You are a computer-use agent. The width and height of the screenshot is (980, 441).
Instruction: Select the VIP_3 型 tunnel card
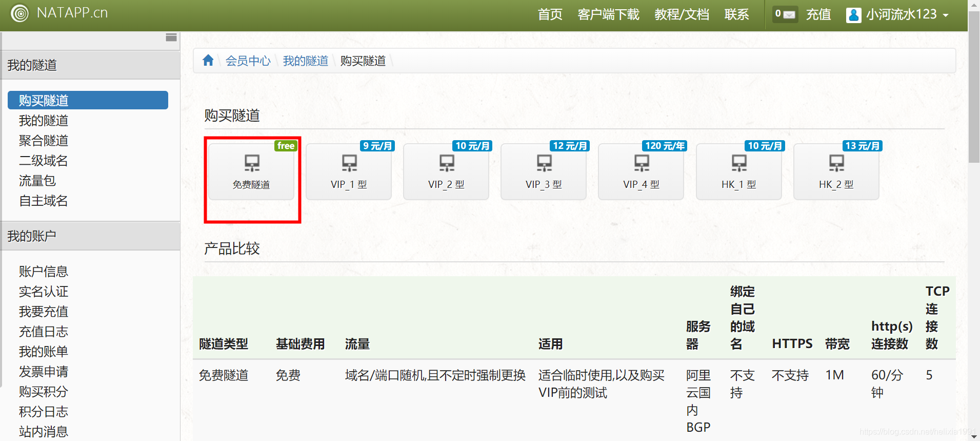point(544,171)
